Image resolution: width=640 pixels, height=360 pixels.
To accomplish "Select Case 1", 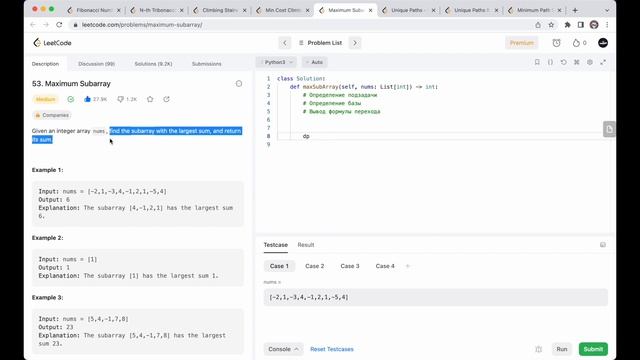I will point(279,266).
